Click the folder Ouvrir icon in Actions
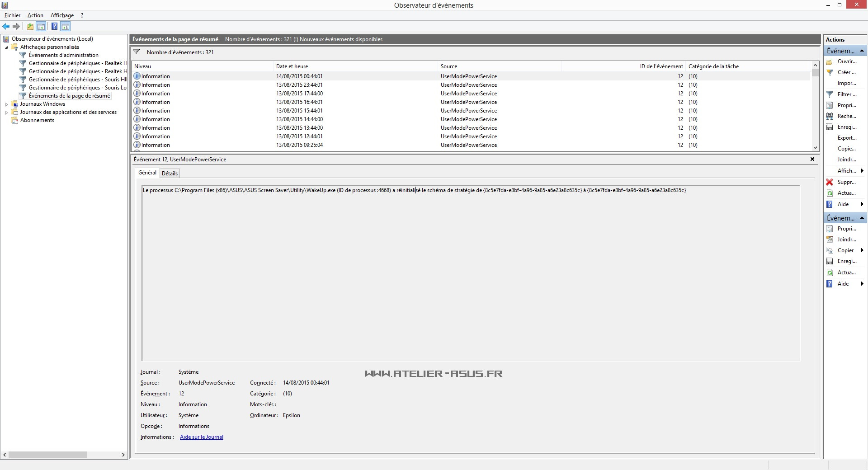Viewport: 868px width, 470px height. [x=830, y=62]
